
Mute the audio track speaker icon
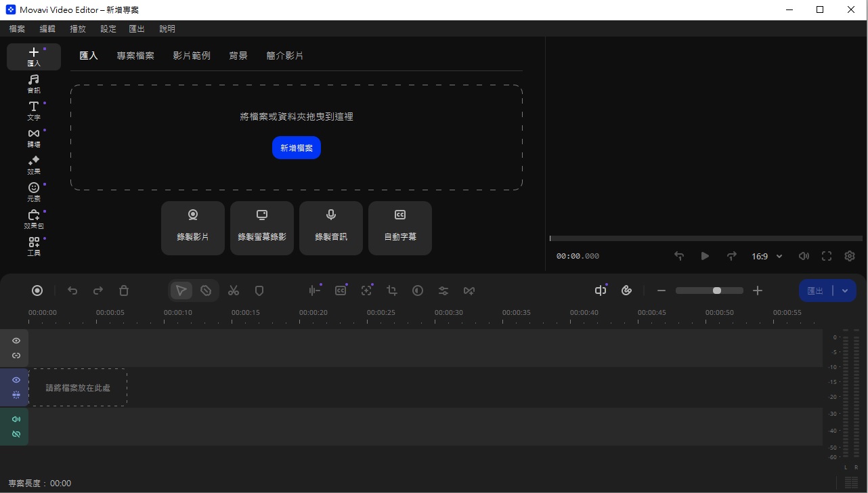pos(16,419)
